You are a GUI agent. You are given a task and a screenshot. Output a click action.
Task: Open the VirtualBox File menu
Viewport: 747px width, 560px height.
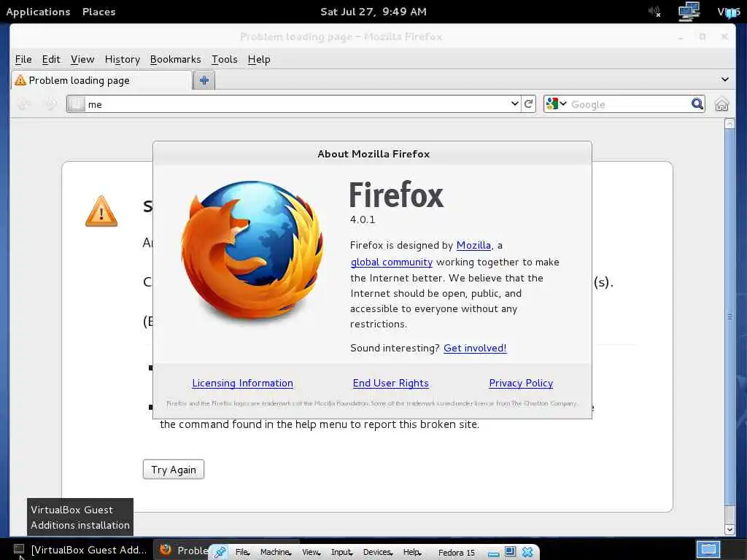coord(242,552)
